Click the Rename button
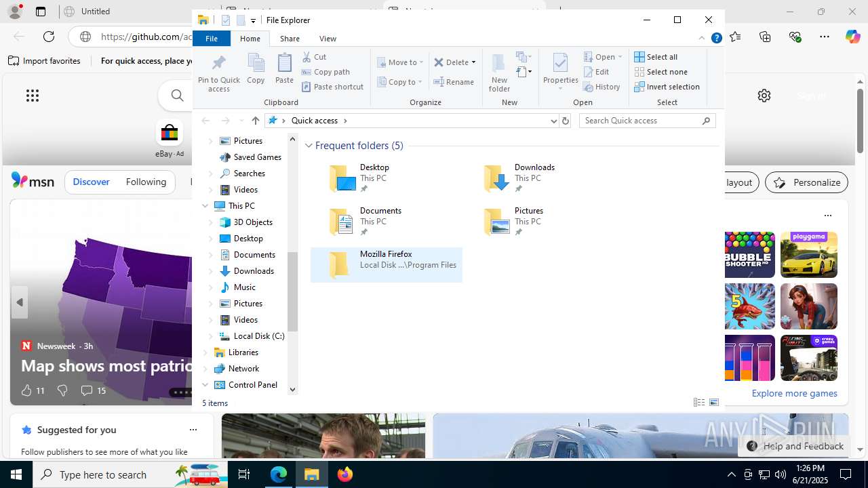The image size is (868, 488). [454, 82]
